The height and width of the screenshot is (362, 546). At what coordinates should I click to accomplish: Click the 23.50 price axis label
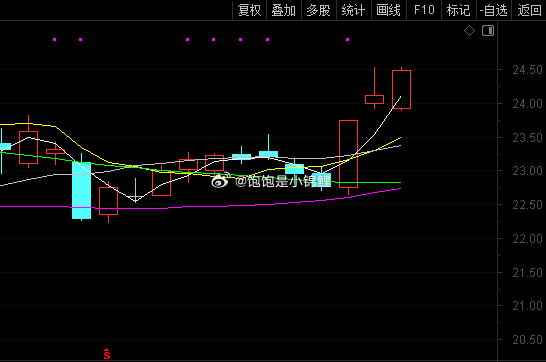(x=527, y=138)
